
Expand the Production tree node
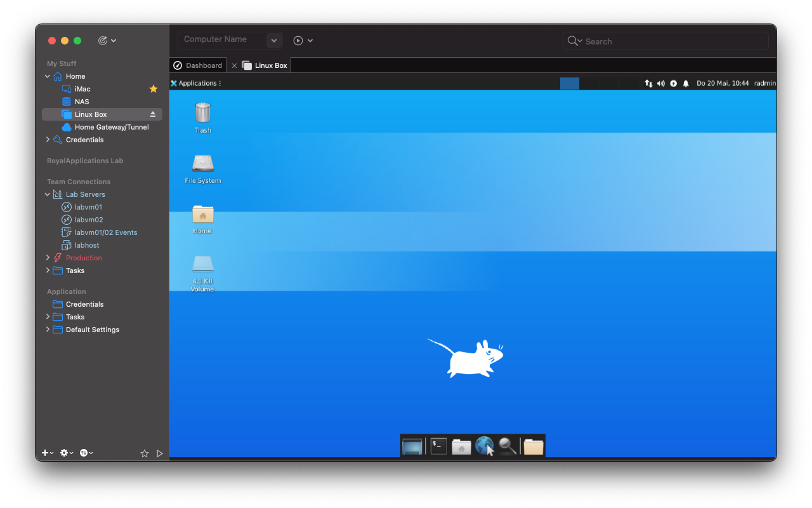[48, 258]
